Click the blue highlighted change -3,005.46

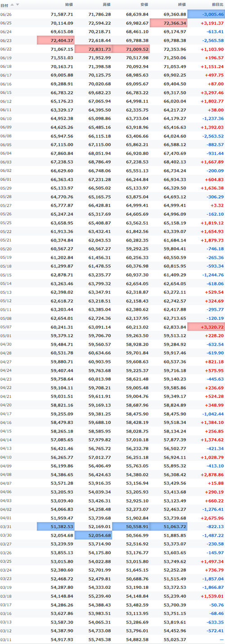click(206, 14)
